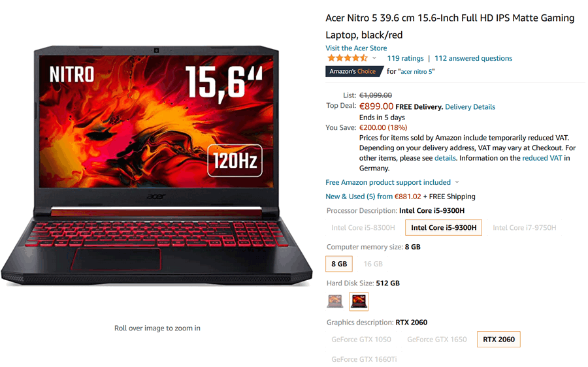This screenshot has height=367, width=588.
Task: Expand Free Amazon product support included arrow
Action: click(x=457, y=182)
